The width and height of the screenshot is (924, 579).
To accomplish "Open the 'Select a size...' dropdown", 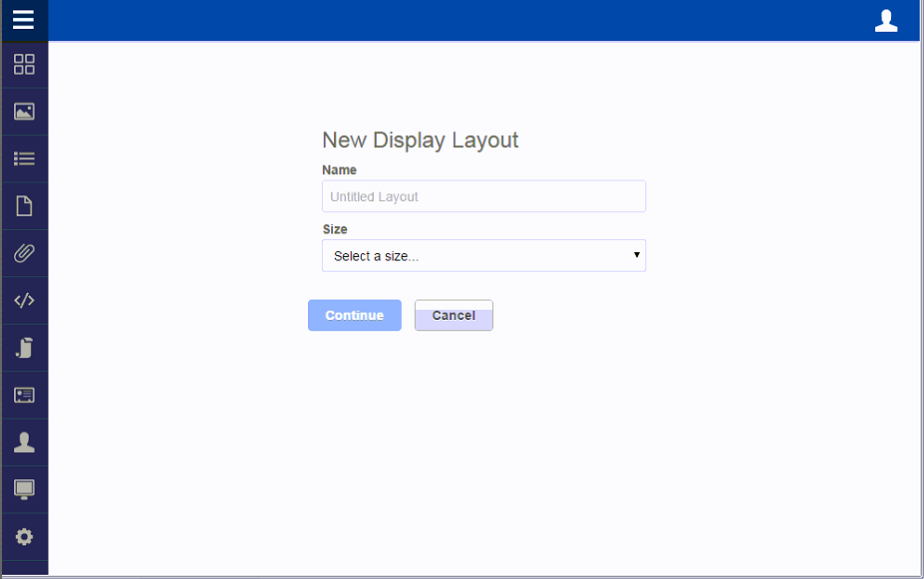I will (483, 256).
